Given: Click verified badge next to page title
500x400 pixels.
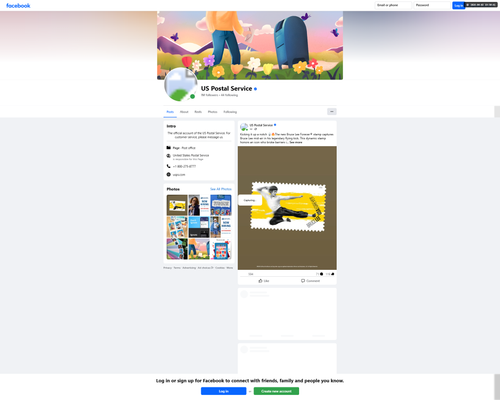Looking at the screenshot, I should (x=256, y=89).
